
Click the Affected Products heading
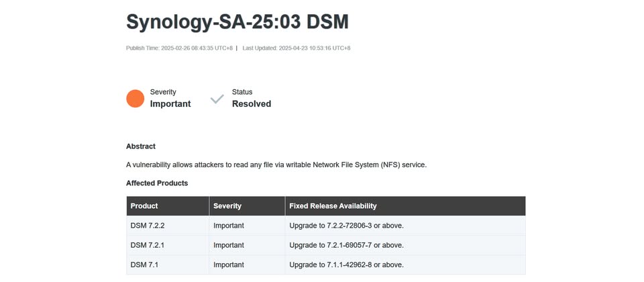tap(157, 183)
